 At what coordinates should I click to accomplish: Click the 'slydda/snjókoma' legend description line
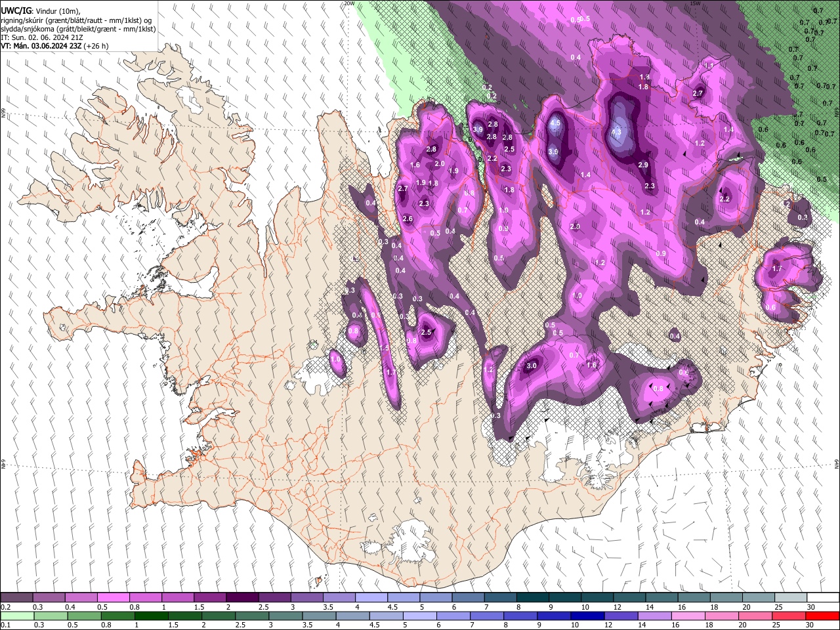point(78,29)
